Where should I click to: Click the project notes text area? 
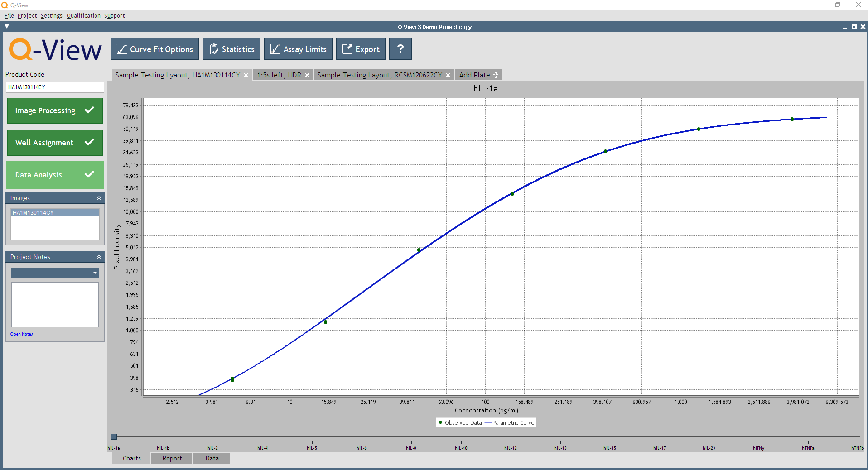click(55, 305)
